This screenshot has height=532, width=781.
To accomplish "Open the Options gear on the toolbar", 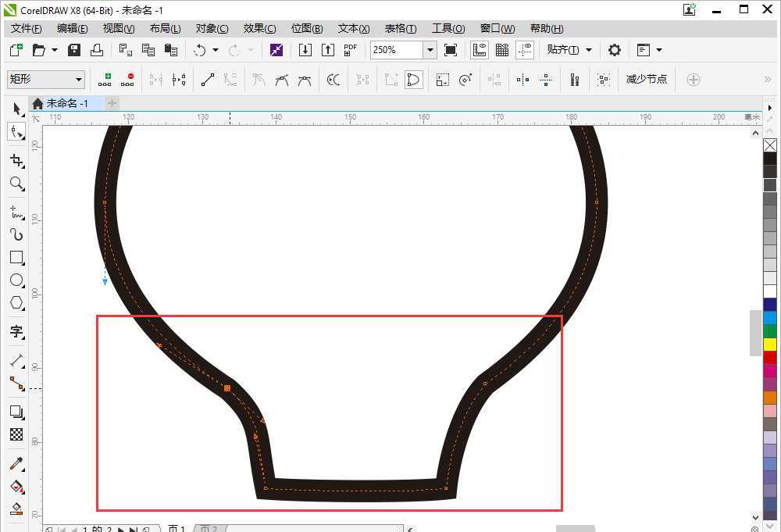I will pos(615,49).
